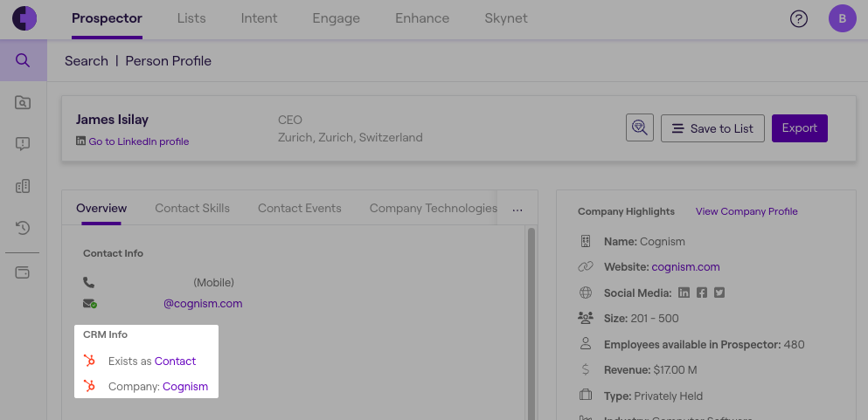This screenshot has height=420, width=868.
Task: Open the cognism.com website link
Action: (686, 267)
